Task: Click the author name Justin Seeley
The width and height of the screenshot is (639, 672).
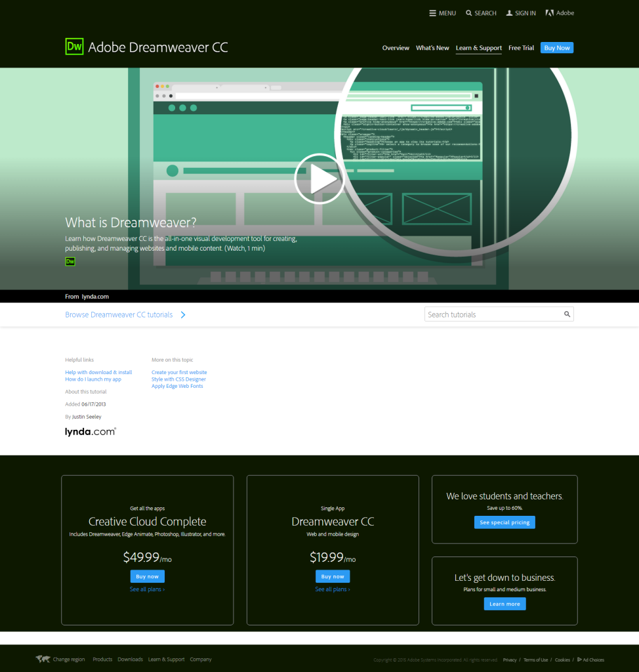Action: coord(87,417)
